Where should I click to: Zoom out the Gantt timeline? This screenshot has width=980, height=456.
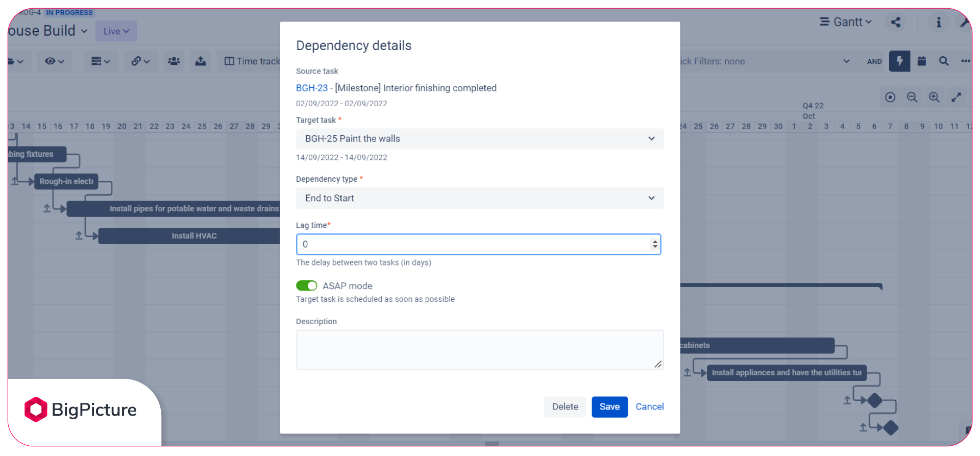pyautogui.click(x=912, y=97)
